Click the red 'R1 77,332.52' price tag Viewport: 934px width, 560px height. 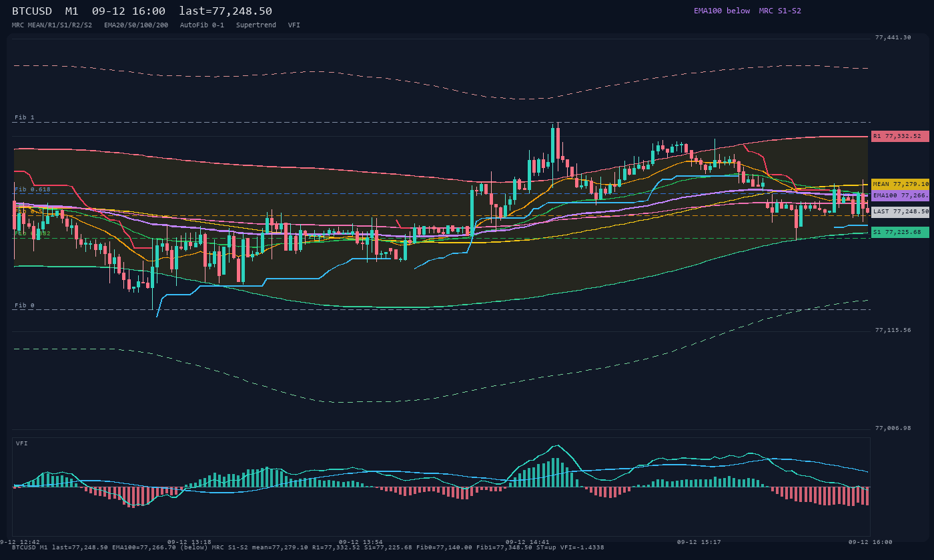900,136
